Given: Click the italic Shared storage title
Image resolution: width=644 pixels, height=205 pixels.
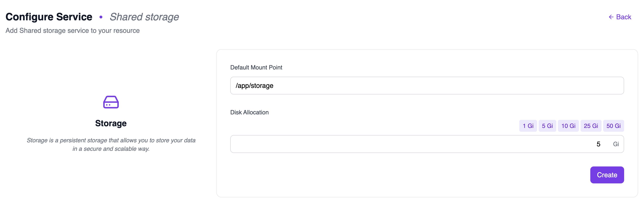Looking at the screenshot, I should [x=144, y=17].
